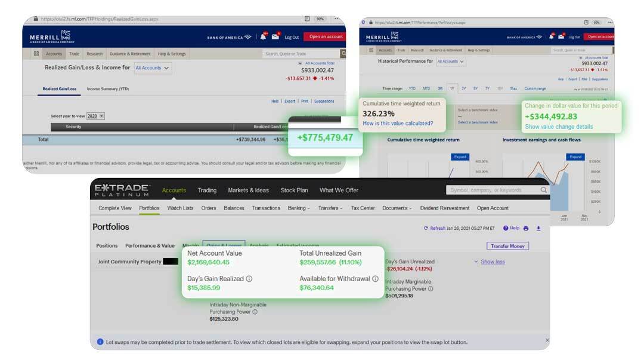This screenshot has height=363, width=644.
Task: Click Show value change details link
Action: pyautogui.click(x=558, y=127)
